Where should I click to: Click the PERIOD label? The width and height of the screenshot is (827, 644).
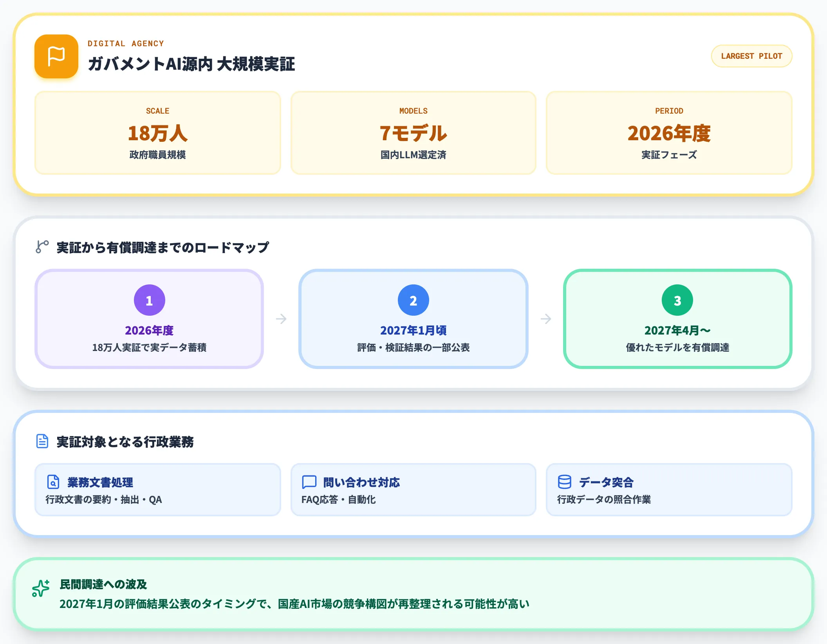tap(669, 111)
